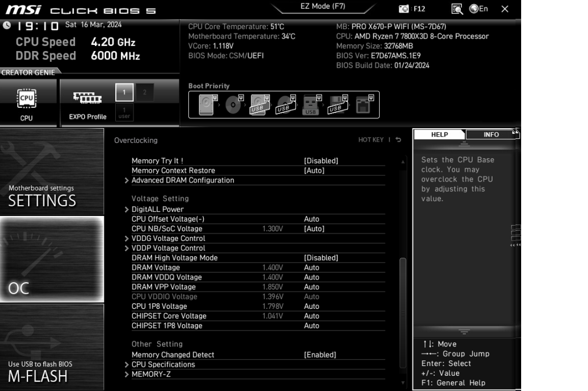
Task: Open the BIOS search magnifier icon
Action: (457, 9)
